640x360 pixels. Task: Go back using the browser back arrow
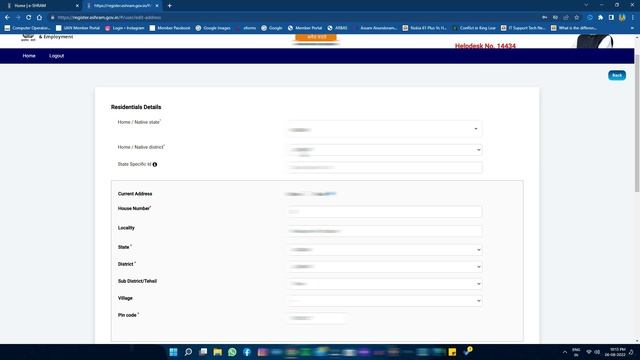(x=7, y=18)
